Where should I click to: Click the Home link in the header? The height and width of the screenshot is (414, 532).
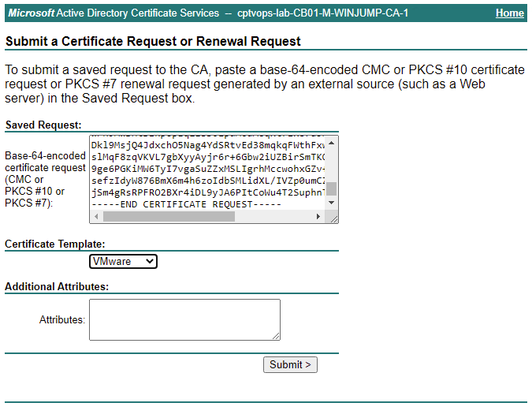click(x=509, y=13)
